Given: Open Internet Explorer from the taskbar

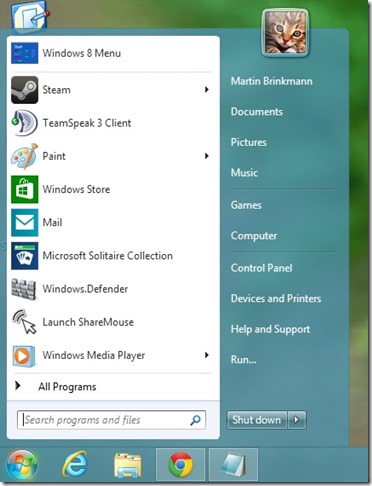Looking at the screenshot, I should [75, 464].
